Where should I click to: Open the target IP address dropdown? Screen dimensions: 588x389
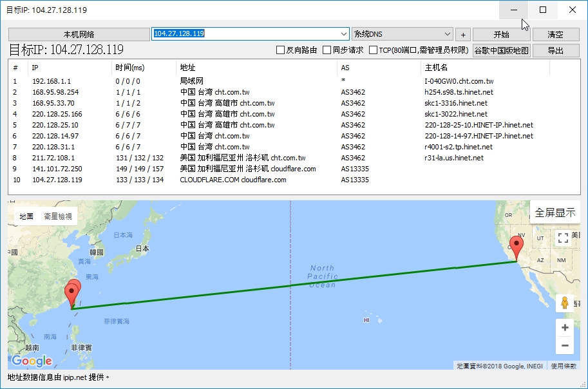point(343,33)
